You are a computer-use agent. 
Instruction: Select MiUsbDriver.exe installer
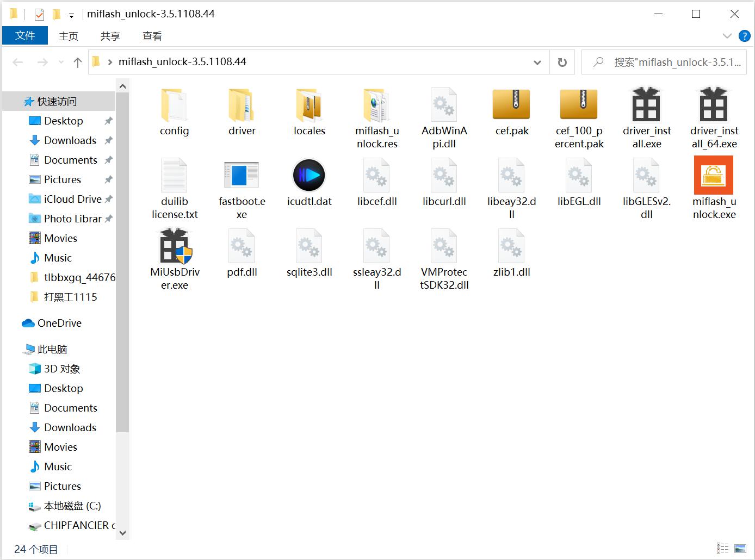tap(174, 260)
